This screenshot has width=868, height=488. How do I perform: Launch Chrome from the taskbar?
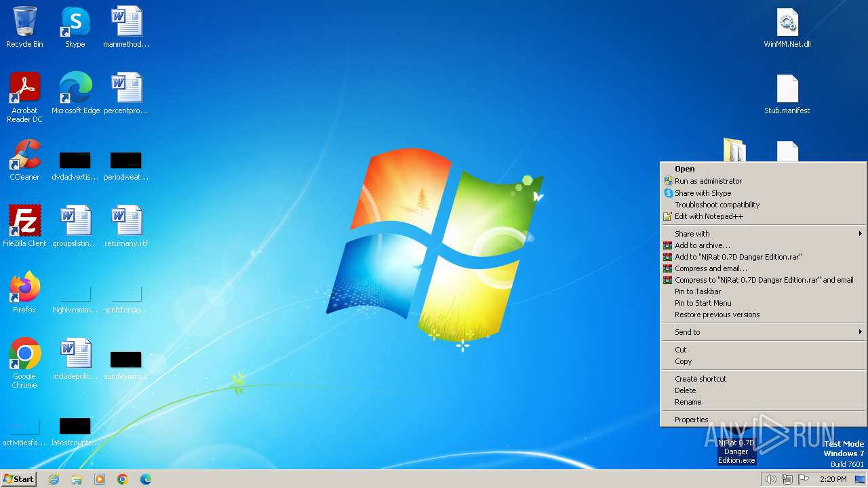click(123, 479)
